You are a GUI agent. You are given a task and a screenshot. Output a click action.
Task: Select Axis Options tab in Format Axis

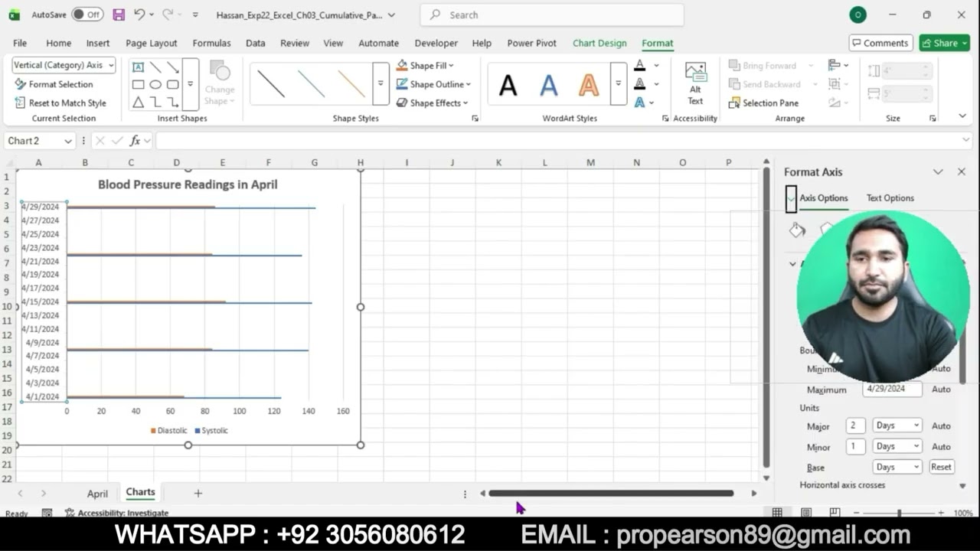pyautogui.click(x=823, y=198)
